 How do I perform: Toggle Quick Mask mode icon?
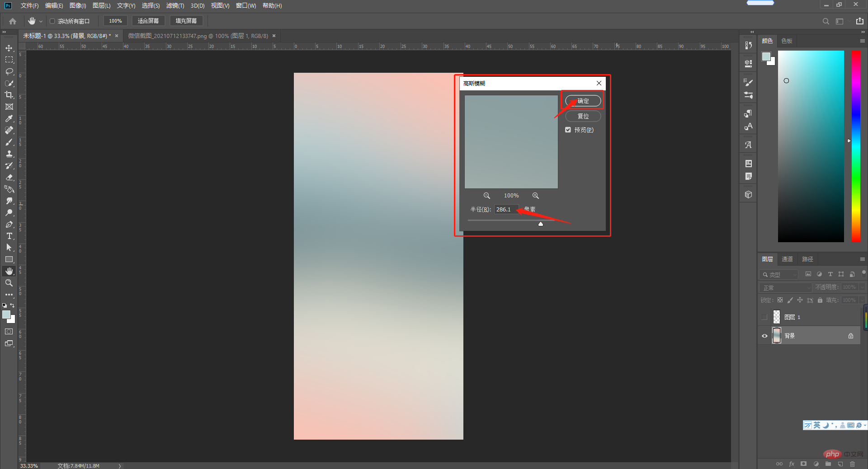click(9, 332)
